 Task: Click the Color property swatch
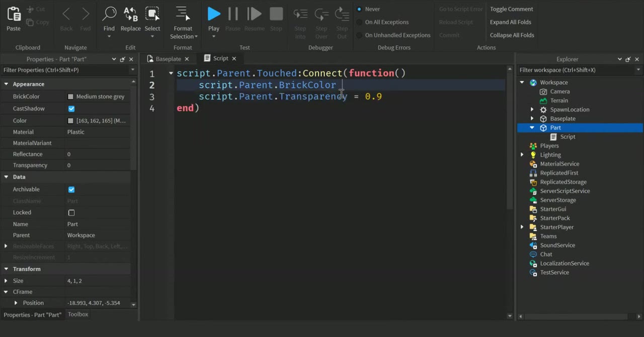point(70,121)
